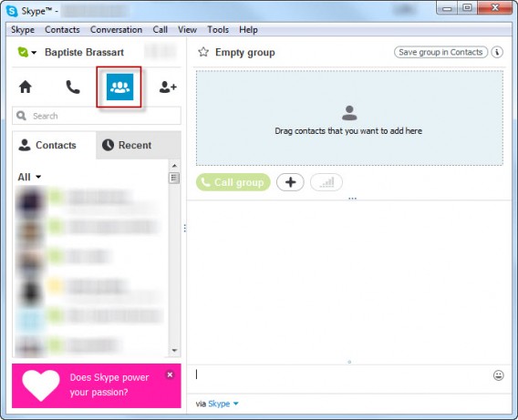Click the heart icon in the banner
The image size is (518, 420).
pos(41,385)
